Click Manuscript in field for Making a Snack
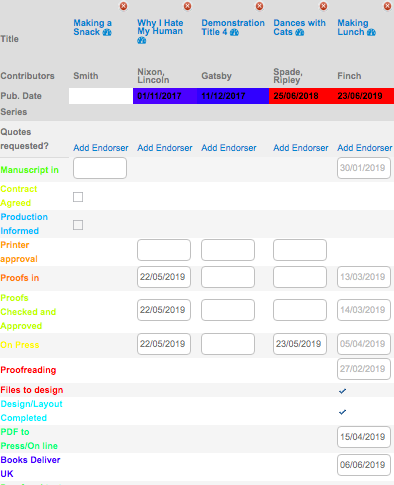 (100, 168)
